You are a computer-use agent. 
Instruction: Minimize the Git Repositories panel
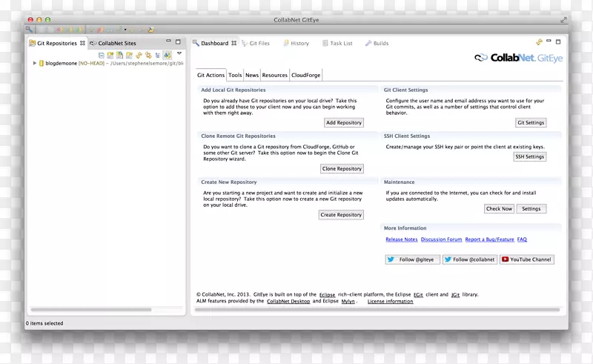click(x=168, y=42)
